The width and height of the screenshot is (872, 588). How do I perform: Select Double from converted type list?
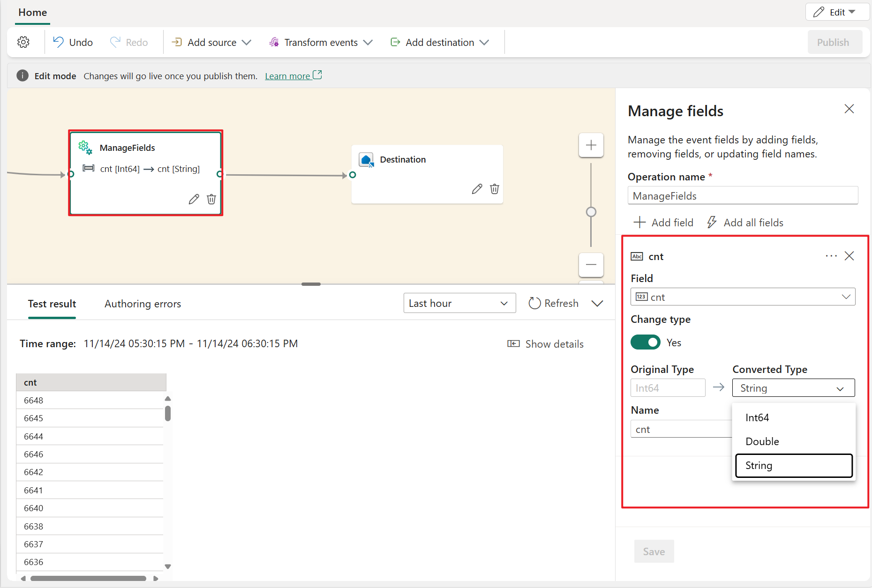(x=794, y=441)
